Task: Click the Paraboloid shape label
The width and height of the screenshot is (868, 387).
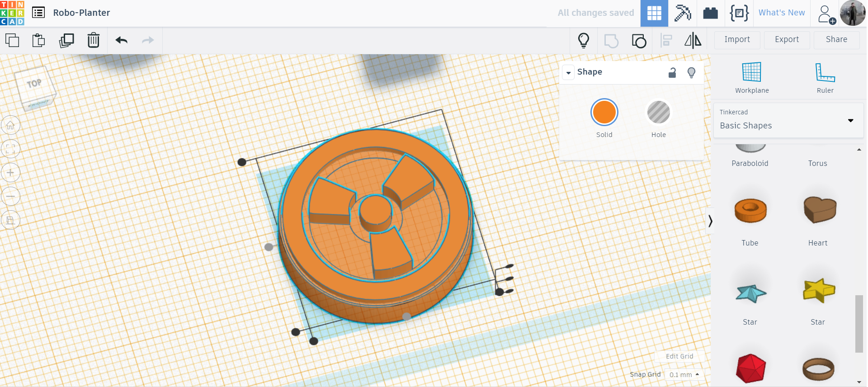Action: [750, 164]
